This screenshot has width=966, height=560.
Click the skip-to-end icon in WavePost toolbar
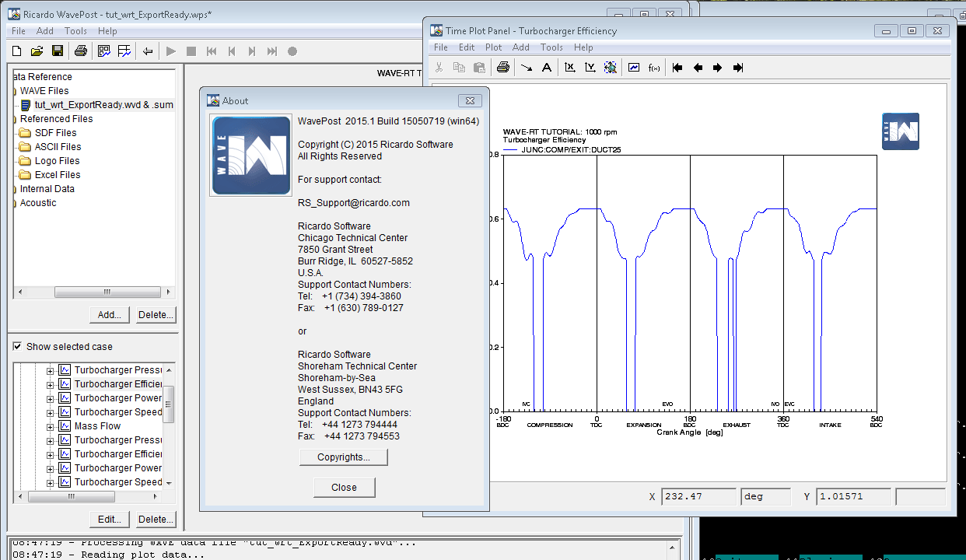[x=272, y=51]
